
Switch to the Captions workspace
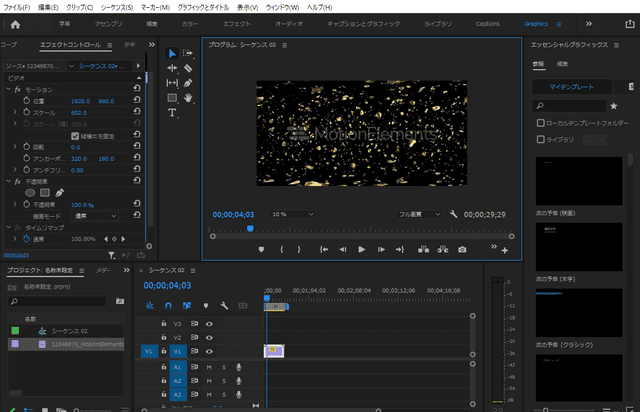[x=487, y=24]
